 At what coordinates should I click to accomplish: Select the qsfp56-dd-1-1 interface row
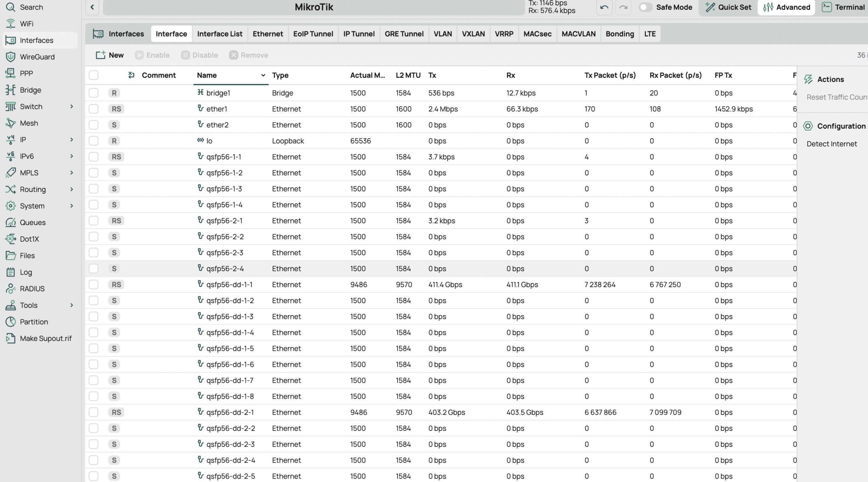(229, 284)
